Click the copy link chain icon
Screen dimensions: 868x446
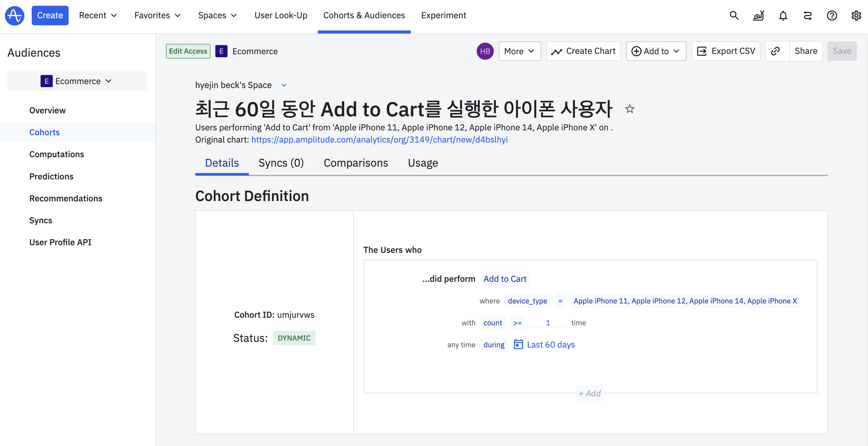point(775,51)
